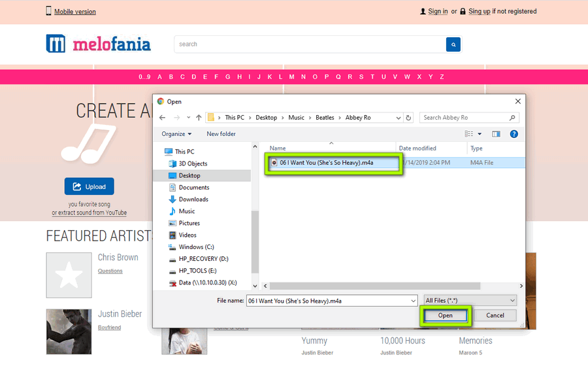Expand breadcrumb chevron after Music

[310, 118]
